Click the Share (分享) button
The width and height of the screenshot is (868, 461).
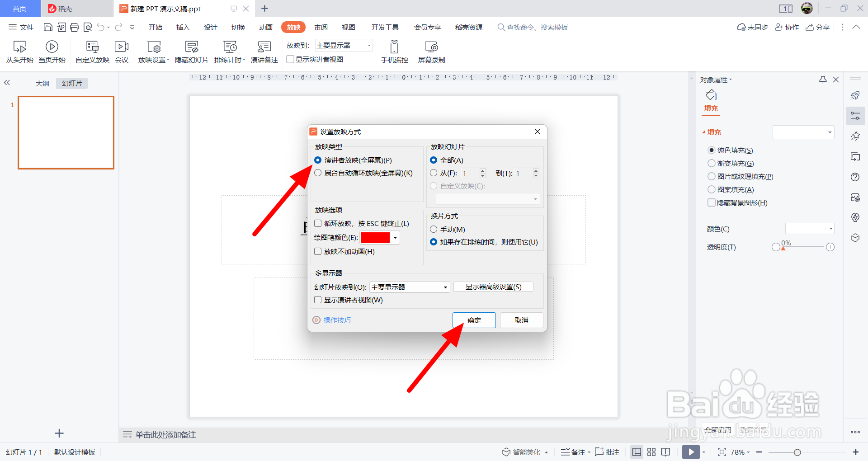point(818,27)
